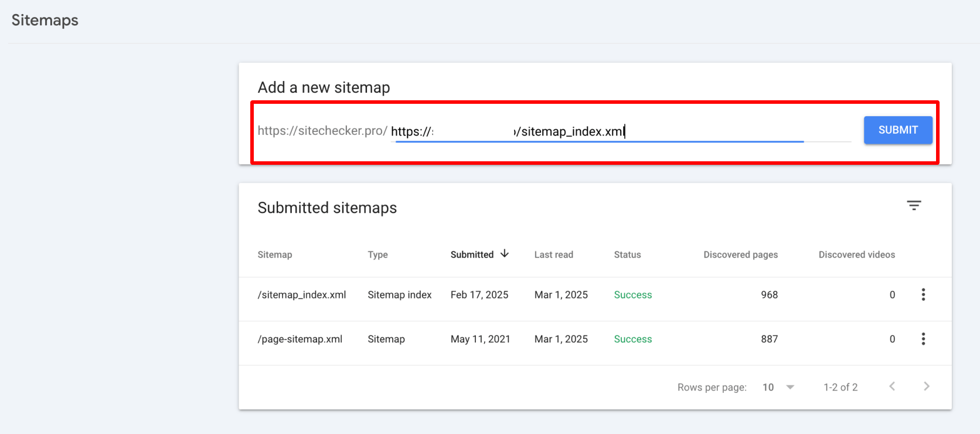The width and height of the screenshot is (980, 434).
Task: Select the 887 discovered pages value
Action: point(770,339)
